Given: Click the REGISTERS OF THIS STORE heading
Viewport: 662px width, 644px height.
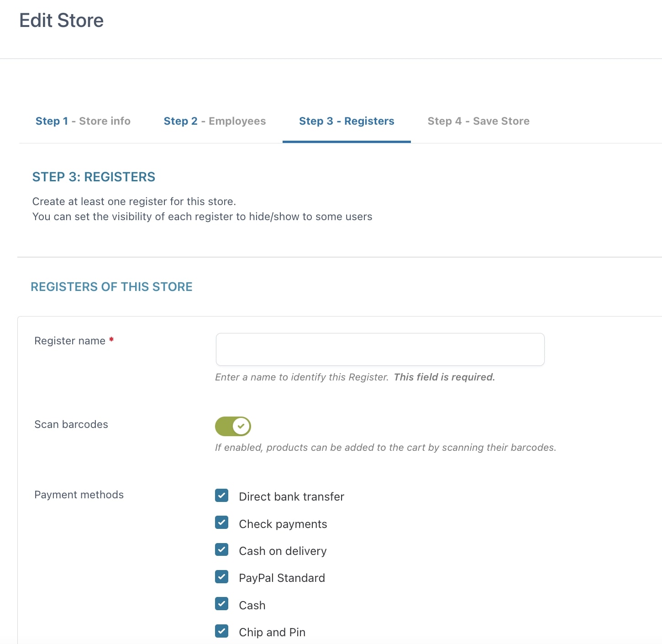Looking at the screenshot, I should (x=111, y=287).
